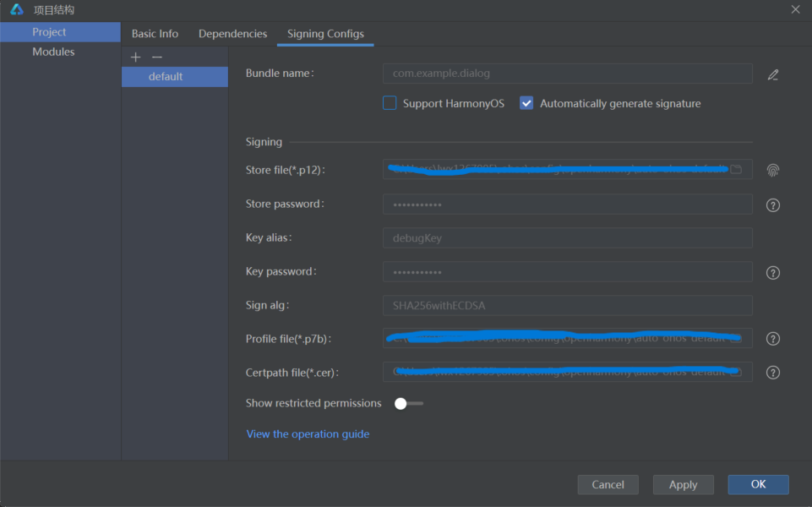Select Modules in the left sidebar

[53, 52]
